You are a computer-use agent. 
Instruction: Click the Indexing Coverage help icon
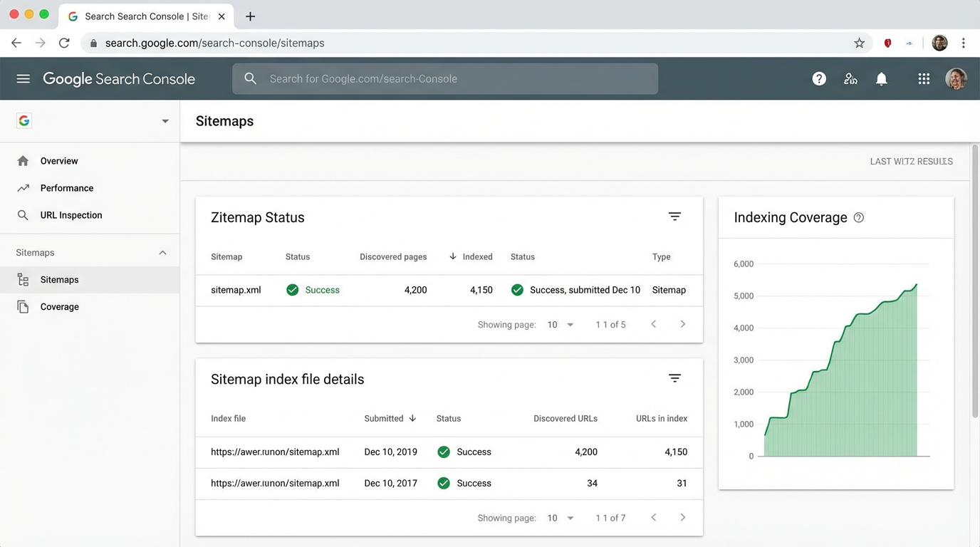(x=858, y=217)
